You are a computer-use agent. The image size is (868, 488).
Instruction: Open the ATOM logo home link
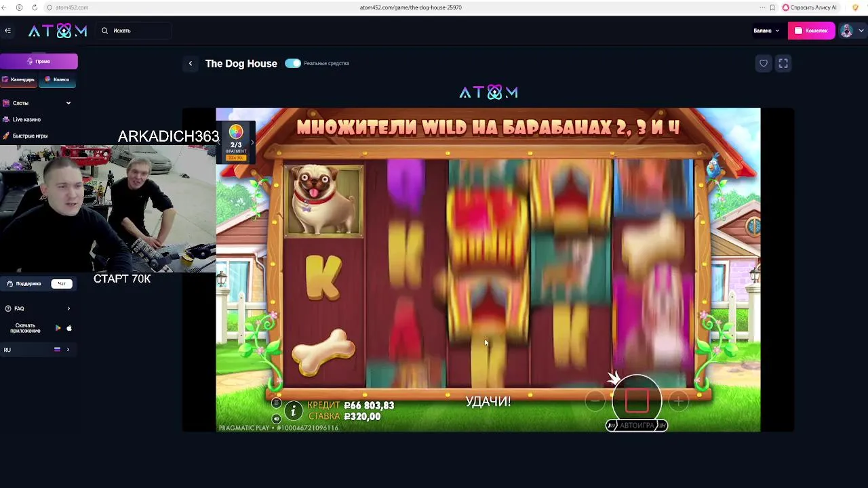tap(58, 30)
